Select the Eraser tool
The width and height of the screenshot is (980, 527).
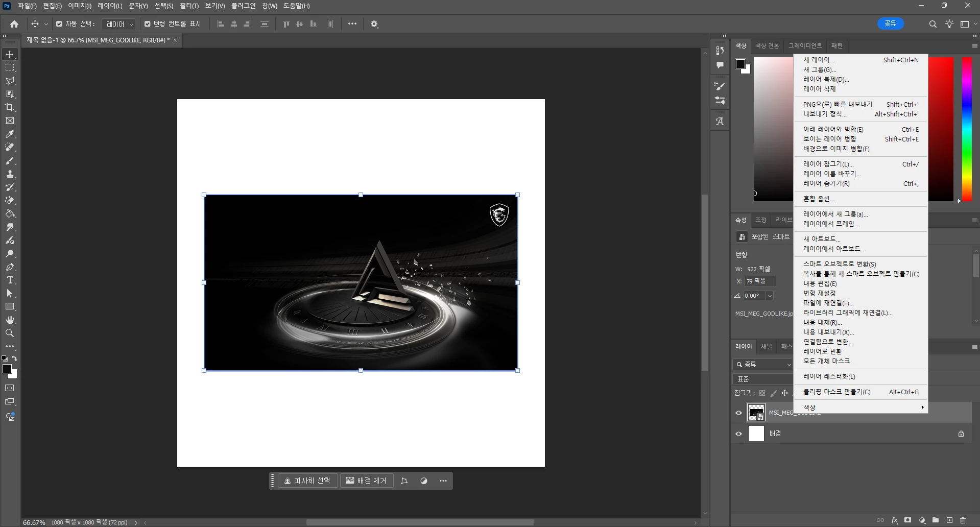10,200
